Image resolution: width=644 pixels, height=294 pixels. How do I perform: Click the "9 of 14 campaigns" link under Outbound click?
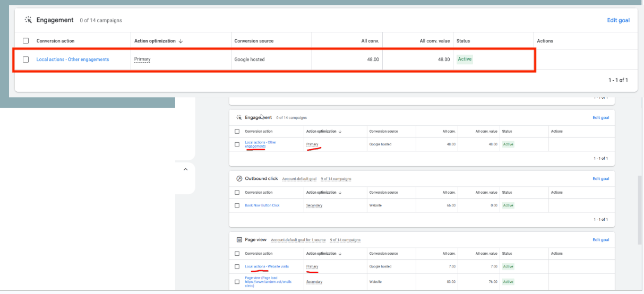(x=336, y=179)
